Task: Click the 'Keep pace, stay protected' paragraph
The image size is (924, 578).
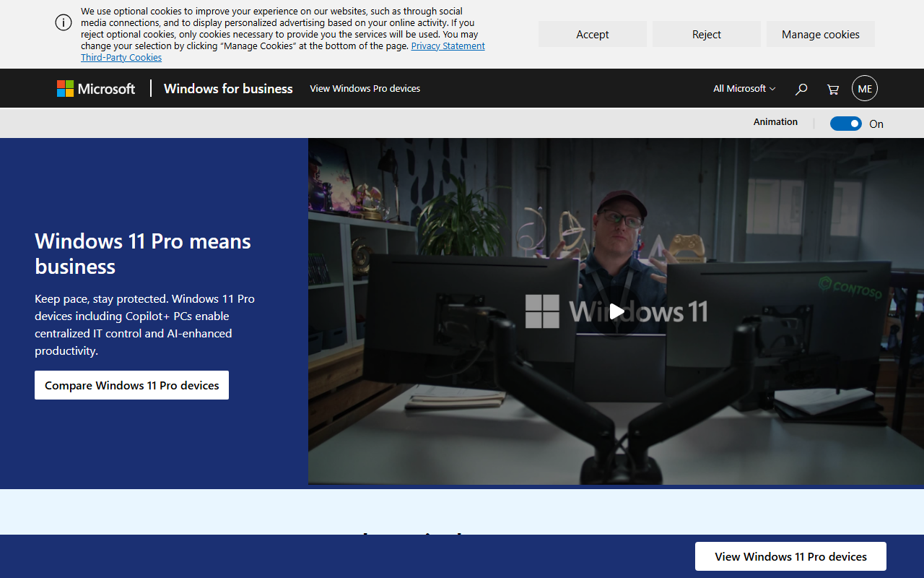Action: point(144,324)
